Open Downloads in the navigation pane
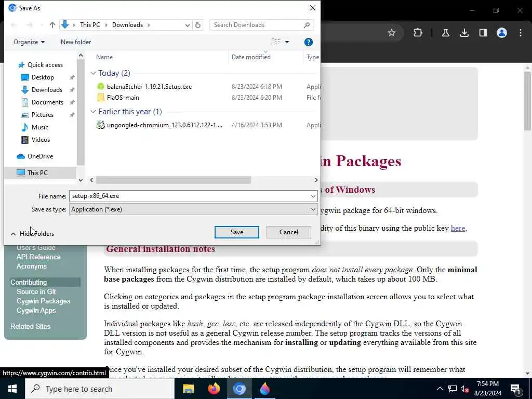532x399 pixels. coord(47,90)
